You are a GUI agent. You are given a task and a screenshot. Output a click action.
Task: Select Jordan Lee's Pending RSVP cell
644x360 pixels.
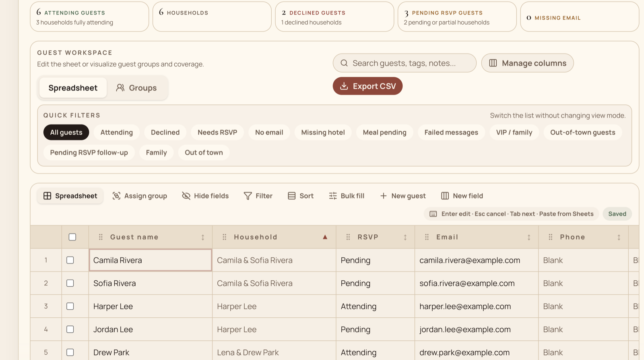click(x=375, y=329)
